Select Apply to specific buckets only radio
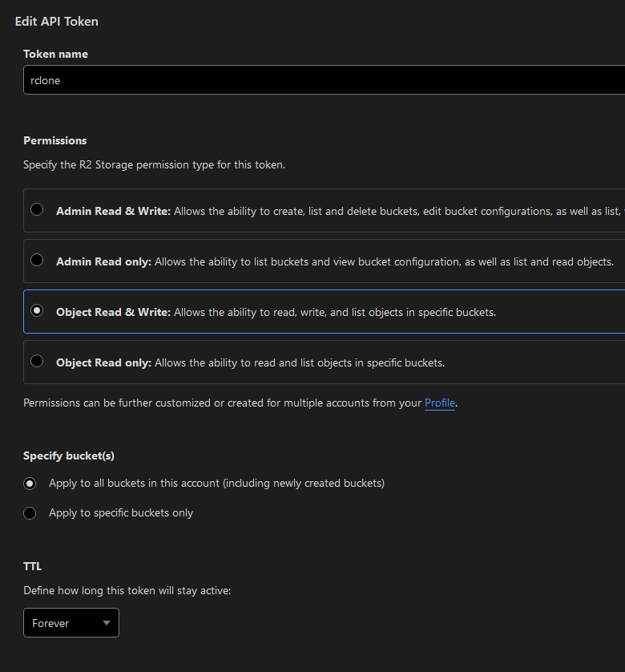625x672 pixels. [30, 513]
